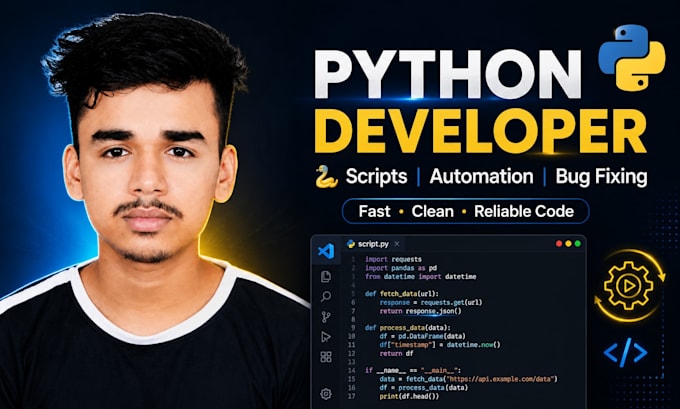Click the white "PYTHON" headline

(x=447, y=74)
